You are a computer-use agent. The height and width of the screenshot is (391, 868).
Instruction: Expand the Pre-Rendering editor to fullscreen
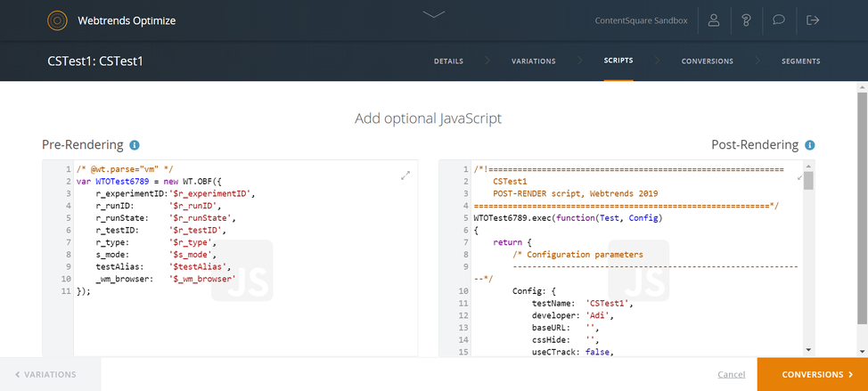pyautogui.click(x=405, y=175)
